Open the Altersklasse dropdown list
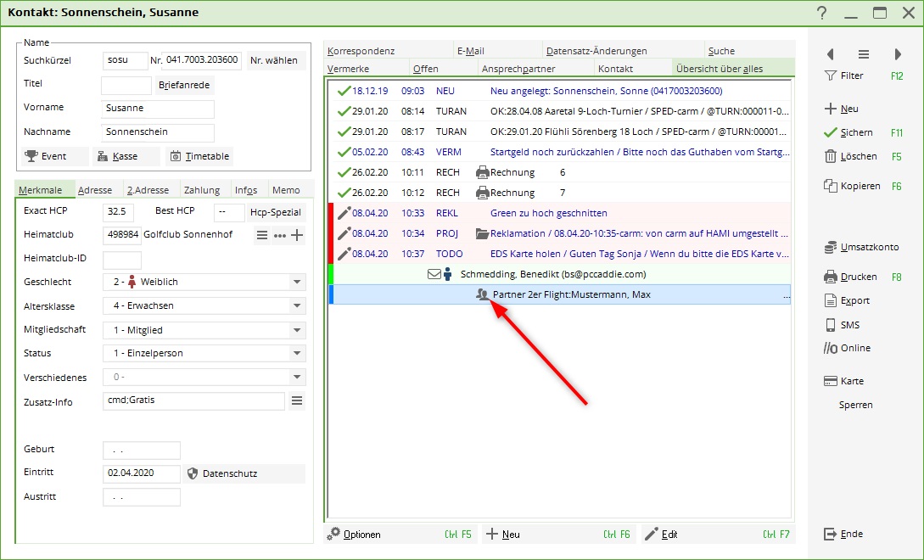Image resolution: width=924 pixels, height=560 pixels. [x=297, y=305]
